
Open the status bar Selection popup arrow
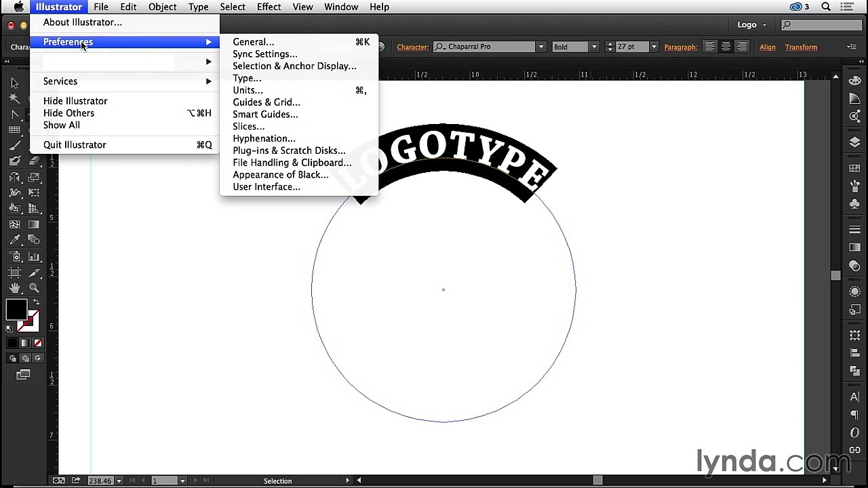tap(348, 481)
